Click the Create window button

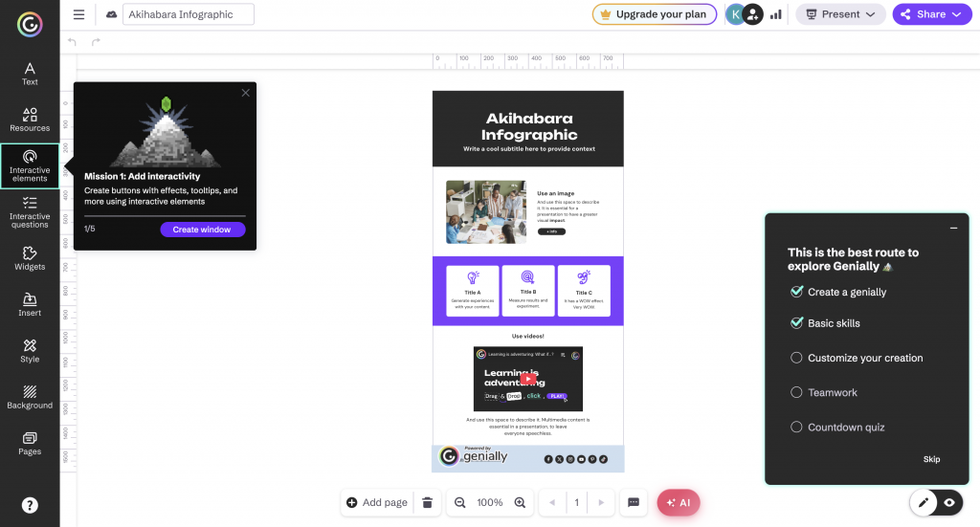[x=202, y=230]
